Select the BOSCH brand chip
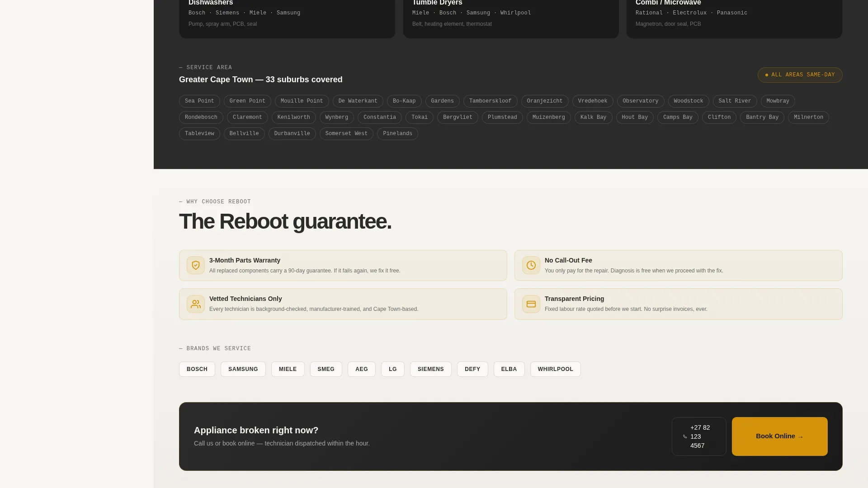Image resolution: width=868 pixels, height=488 pixels. coord(197,369)
